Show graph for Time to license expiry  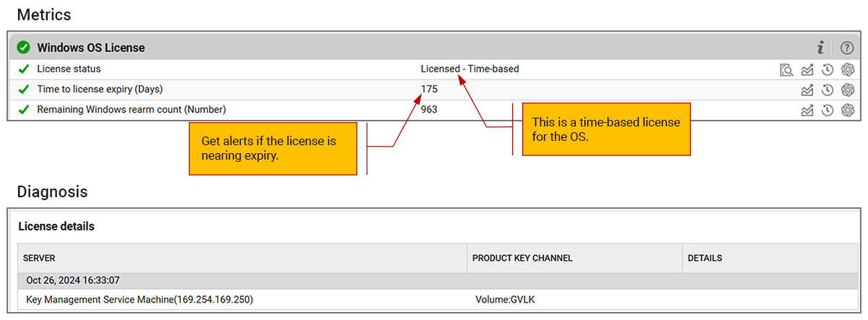click(807, 90)
